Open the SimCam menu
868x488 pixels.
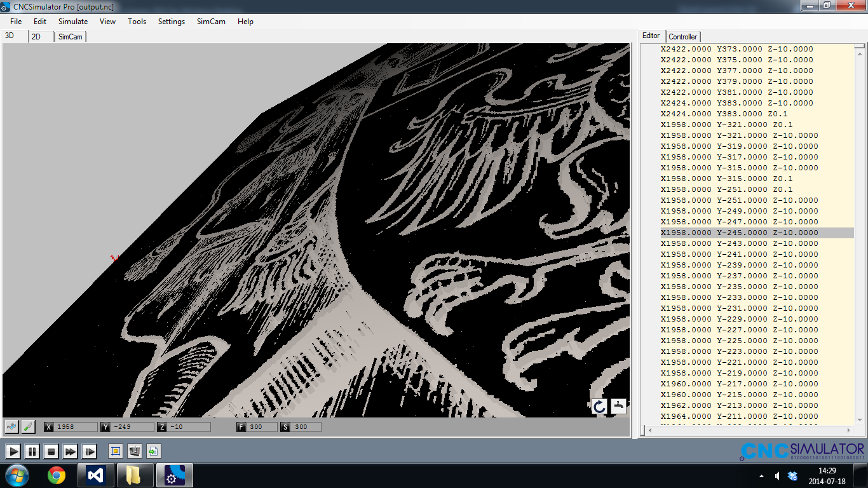pyautogui.click(x=211, y=21)
